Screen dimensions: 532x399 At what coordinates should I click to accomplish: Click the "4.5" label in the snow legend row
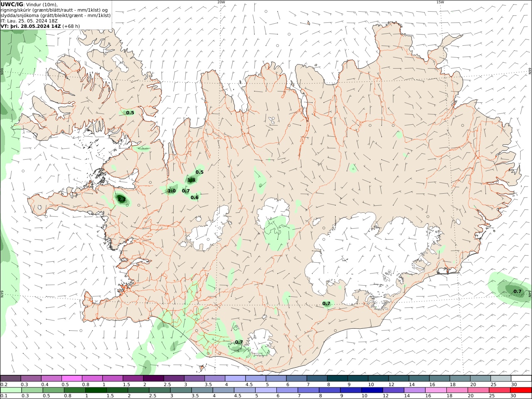coord(249,384)
